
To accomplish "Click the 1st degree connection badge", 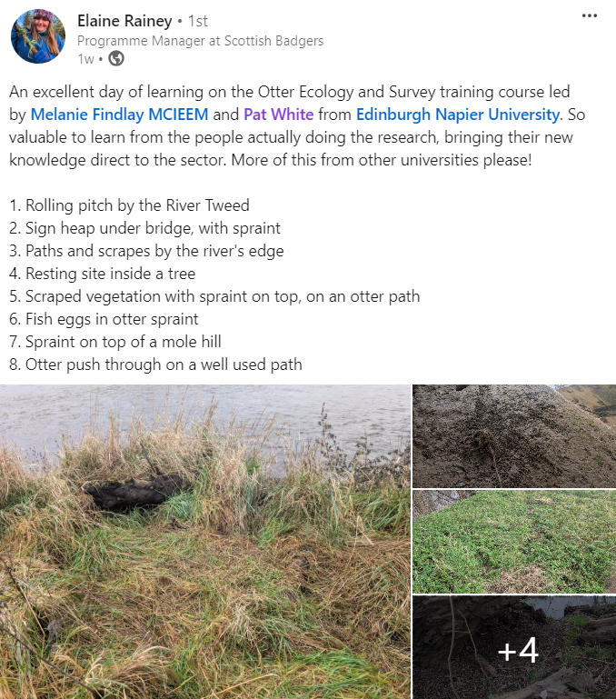I will [x=197, y=21].
